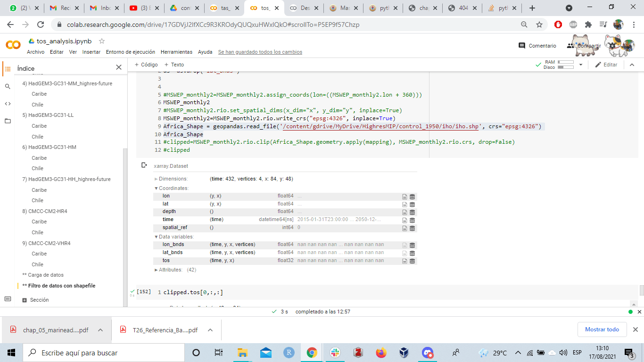Open the code snippets panel icon
This screenshot has width=644, height=362.
tap(7, 102)
